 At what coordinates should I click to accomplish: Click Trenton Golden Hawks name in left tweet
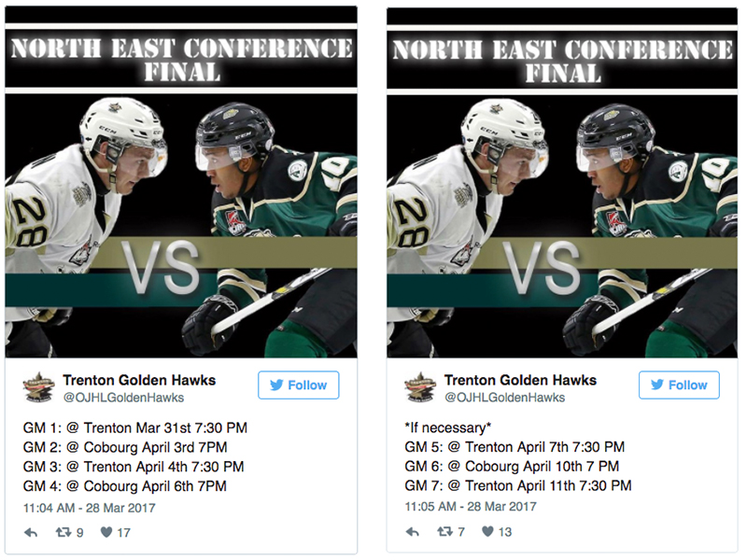[x=139, y=380]
